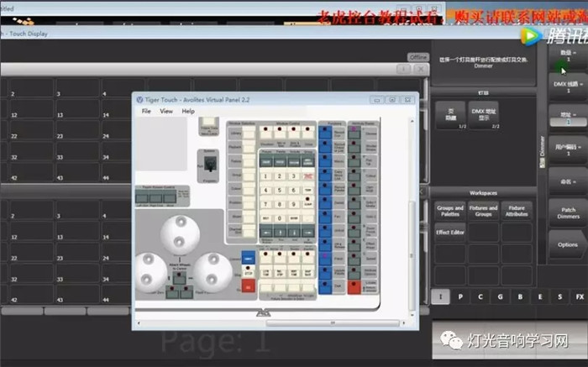Screen dimensions: 588x367
Task: Open the Effect Editor workspace
Action: [450, 233]
